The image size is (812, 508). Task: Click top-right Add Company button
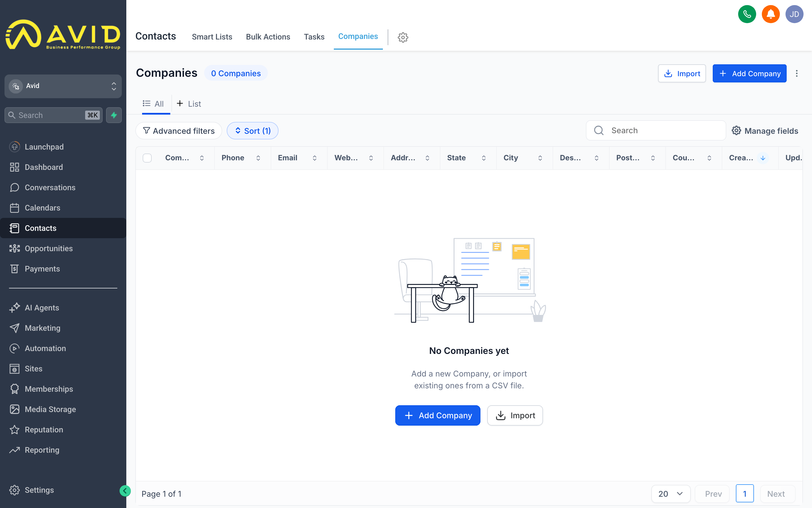[x=749, y=73]
